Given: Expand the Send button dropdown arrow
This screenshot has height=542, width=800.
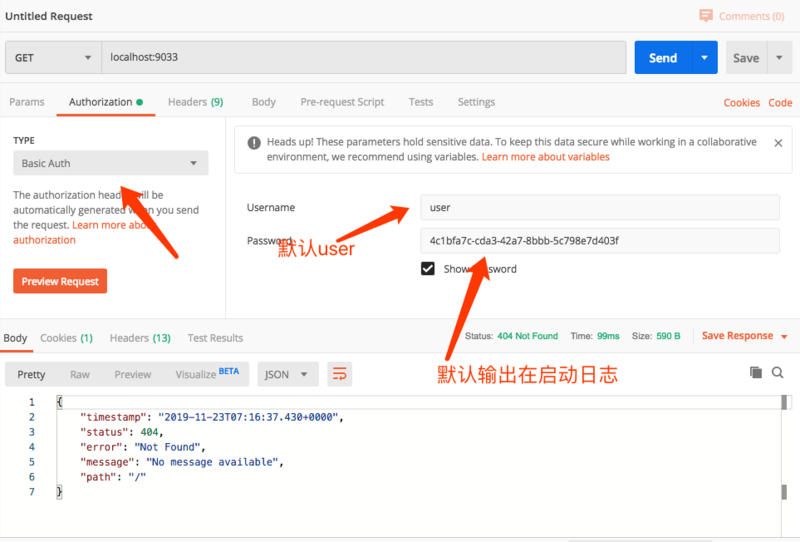Looking at the screenshot, I should (705, 58).
